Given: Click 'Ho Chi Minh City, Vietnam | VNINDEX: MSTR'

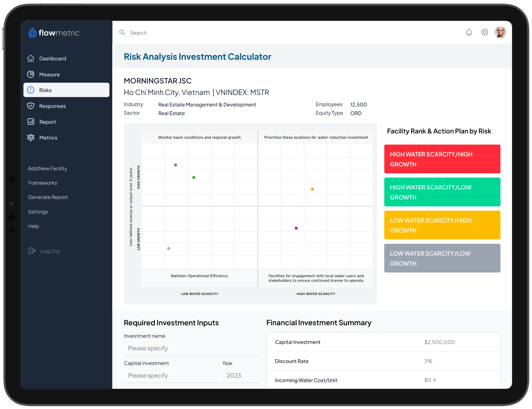Looking at the screenshot, I should point(197,92).
